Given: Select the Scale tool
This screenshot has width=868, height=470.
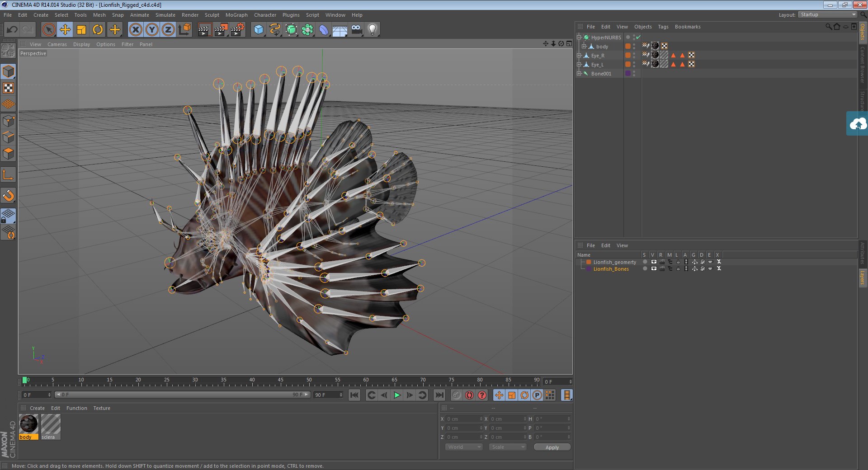Looking at the screenshot, I should click(81, 30).
